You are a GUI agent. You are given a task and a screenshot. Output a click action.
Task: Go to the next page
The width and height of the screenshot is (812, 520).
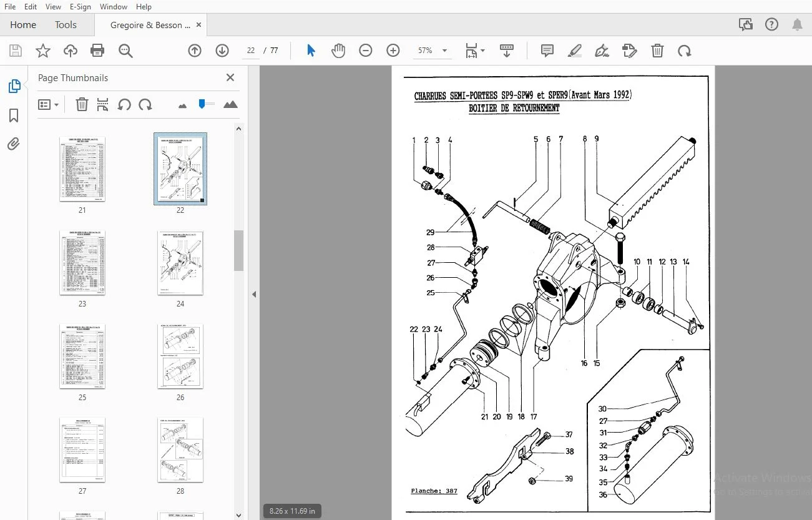coord(222,51)
